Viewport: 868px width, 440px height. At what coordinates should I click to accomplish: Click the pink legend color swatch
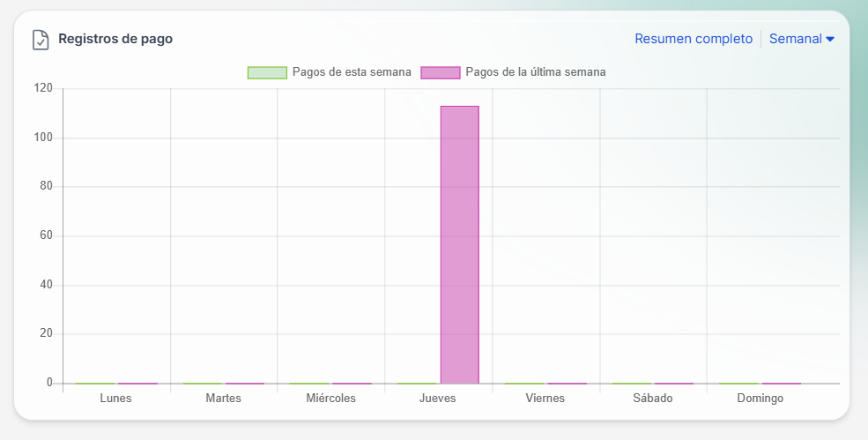click(x=441, y=72)
